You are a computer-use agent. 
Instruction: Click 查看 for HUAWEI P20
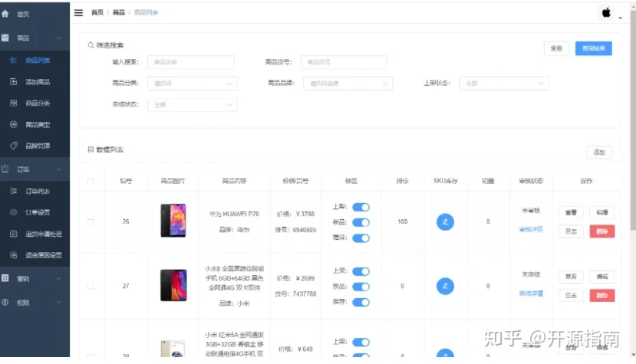click(x=571, y=212)
